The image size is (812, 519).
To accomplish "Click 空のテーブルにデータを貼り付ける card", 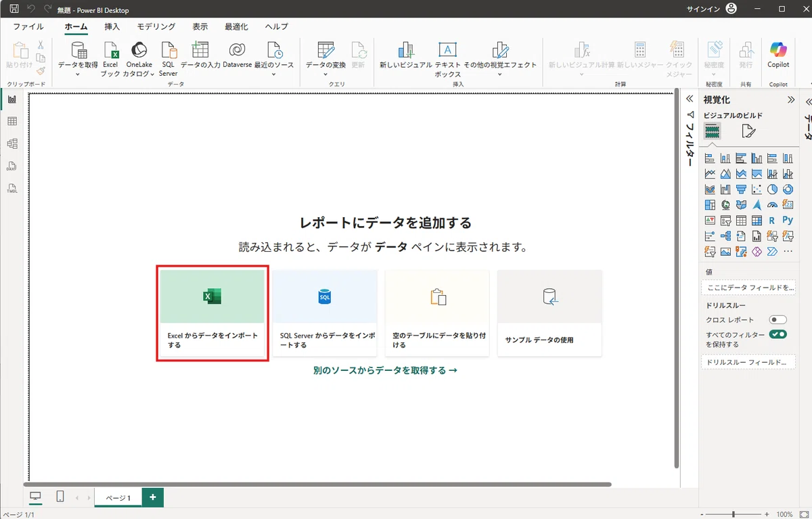I will pos(437,313).
